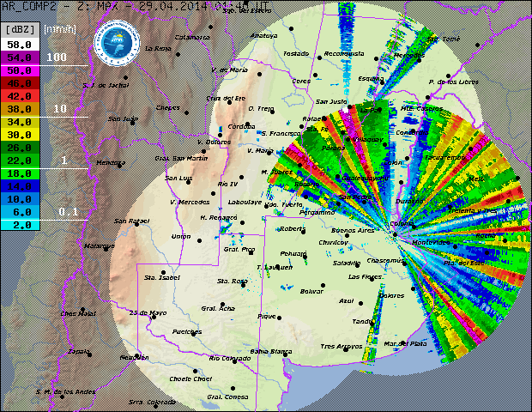532x412 pixels.
Task: Click the Dolores city label
Action: pos(391,295)
